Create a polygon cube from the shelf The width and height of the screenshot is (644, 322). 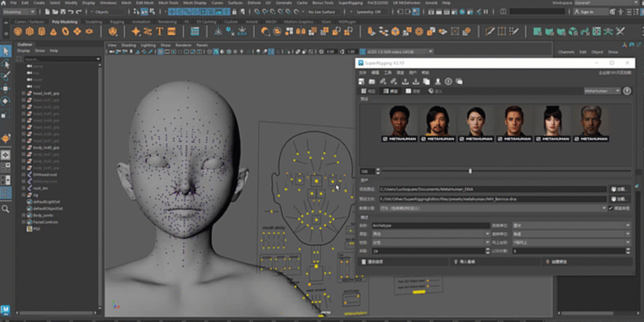click(x=30, y=31)
